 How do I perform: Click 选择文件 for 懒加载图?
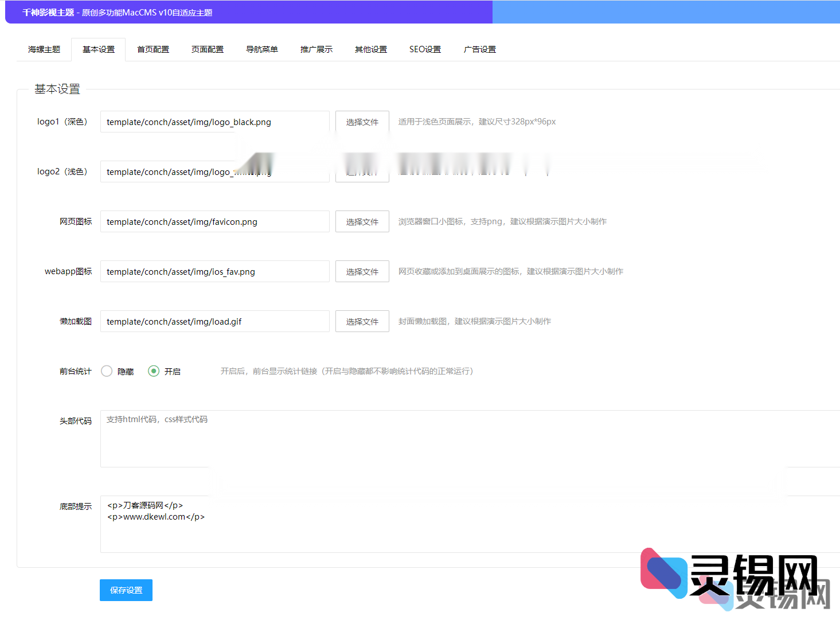(362, 321)
